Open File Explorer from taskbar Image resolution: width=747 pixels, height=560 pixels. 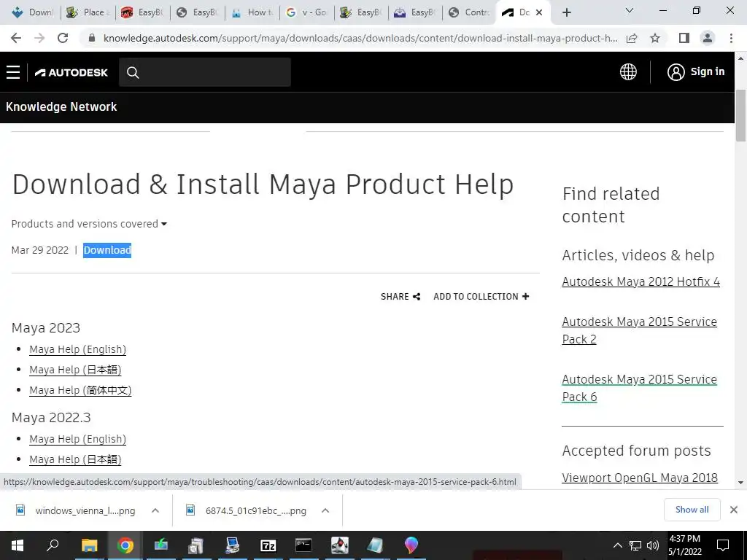tap(89, 545)
